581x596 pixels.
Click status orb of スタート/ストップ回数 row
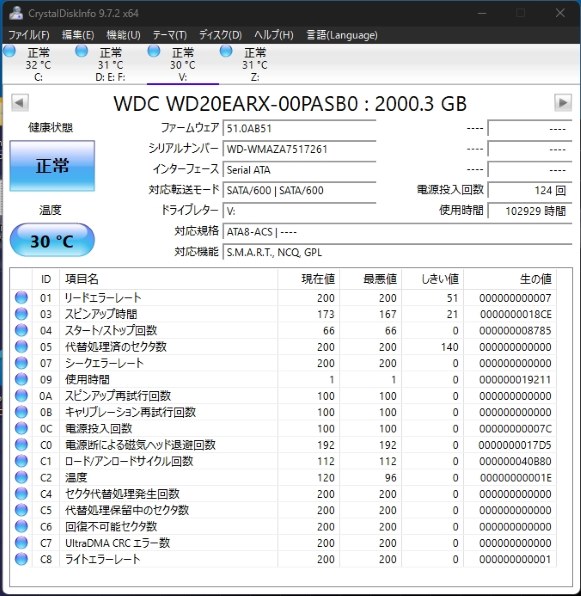point(21,330)
